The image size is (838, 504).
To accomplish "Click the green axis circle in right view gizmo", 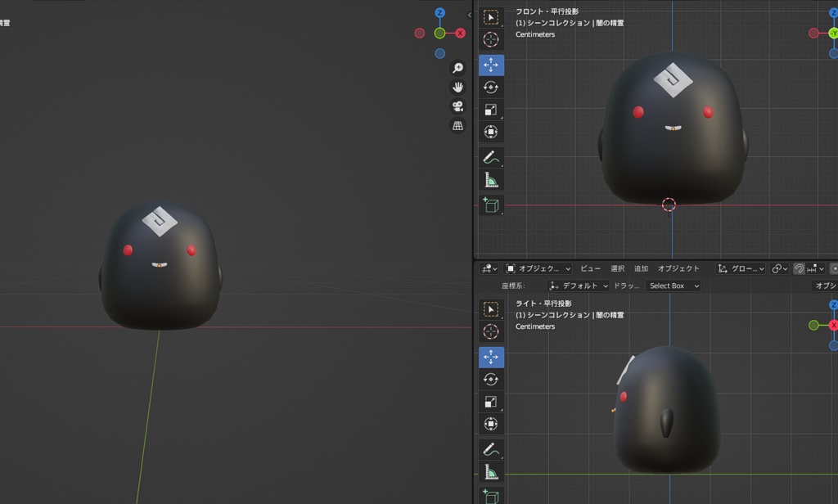I will (813, 325).
